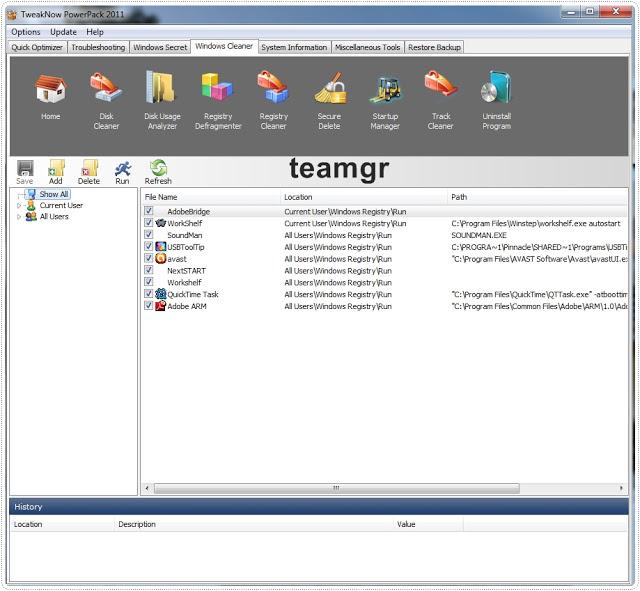Select the workshelf.exe autostart path

(536, 223)
